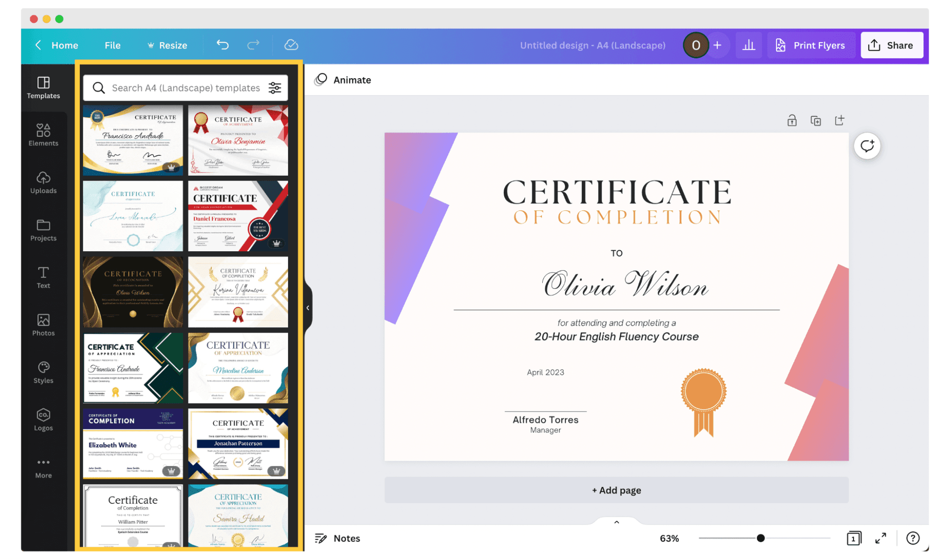Open the File menu
The image size is (950, 560).
pyautogui.click(x=112, y=45)
